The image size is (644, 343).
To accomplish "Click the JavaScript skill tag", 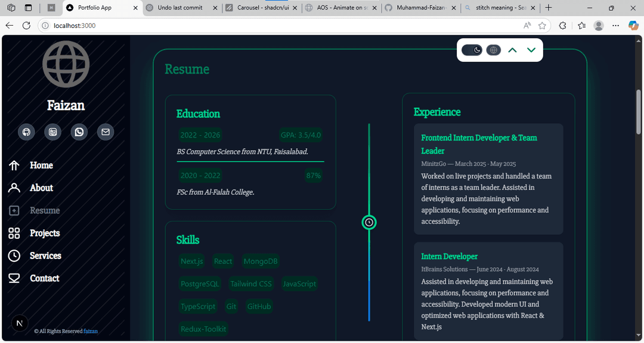I will point(299,284).
